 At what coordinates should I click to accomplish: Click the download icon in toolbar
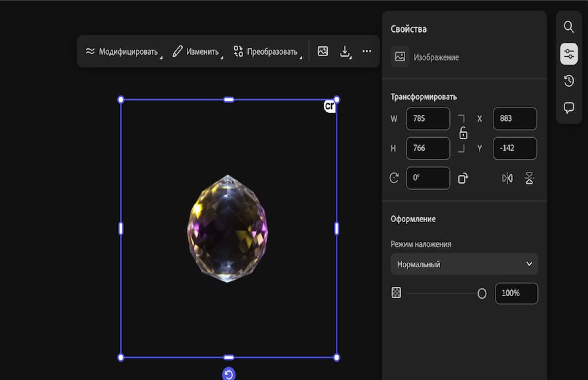point(345,51)
